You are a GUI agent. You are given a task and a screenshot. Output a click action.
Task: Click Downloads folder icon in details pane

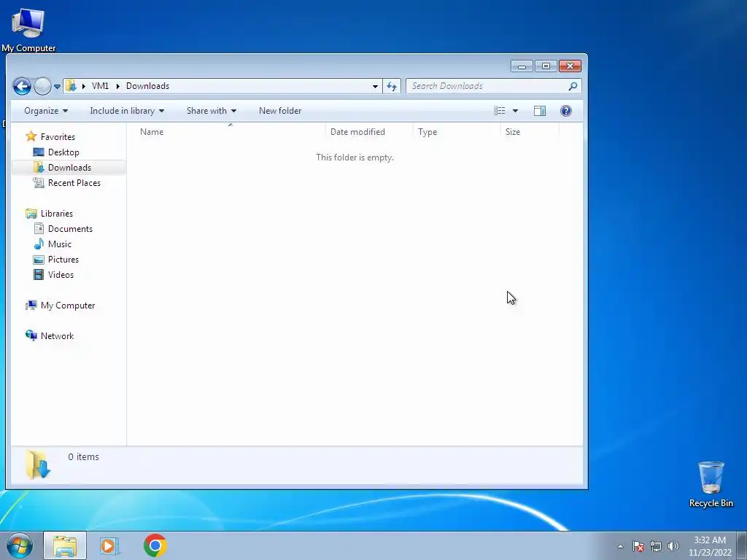click(x=38, y=464)
